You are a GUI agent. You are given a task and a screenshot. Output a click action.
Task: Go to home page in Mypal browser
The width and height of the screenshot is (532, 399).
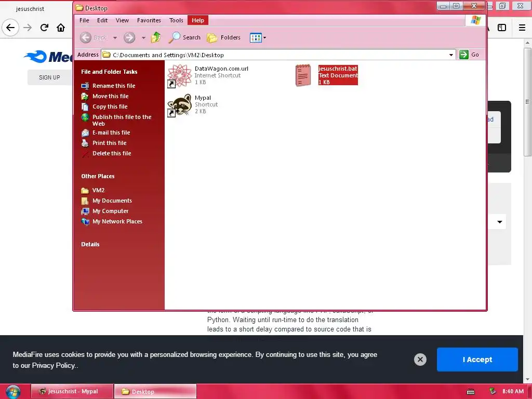click(x=61, y=28)
